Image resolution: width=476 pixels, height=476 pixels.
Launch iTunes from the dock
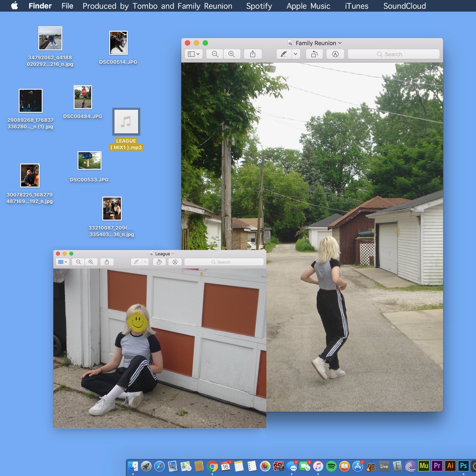click(318, 466)
